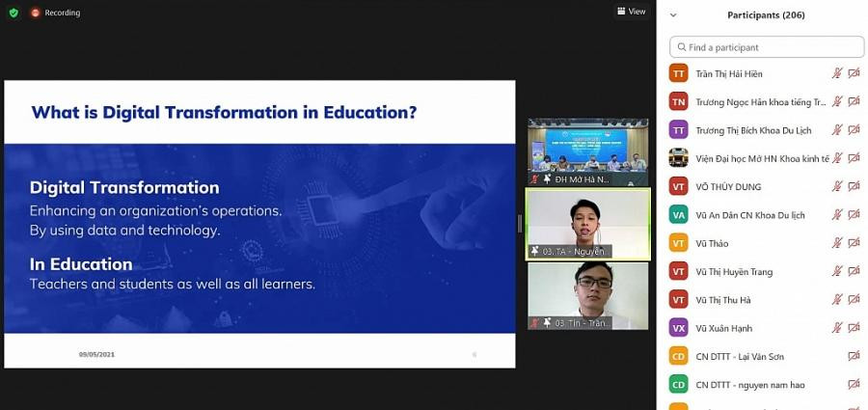Click the VT avatar of Vũ Thị Thu Hà
This screenshot has width=868, height=410.
click(x=679, y=300)
